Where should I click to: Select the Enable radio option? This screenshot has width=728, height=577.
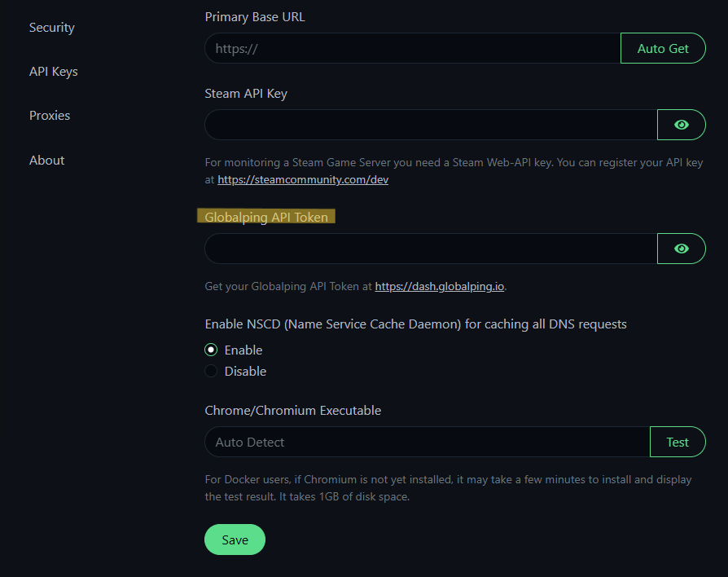point(210,350)
